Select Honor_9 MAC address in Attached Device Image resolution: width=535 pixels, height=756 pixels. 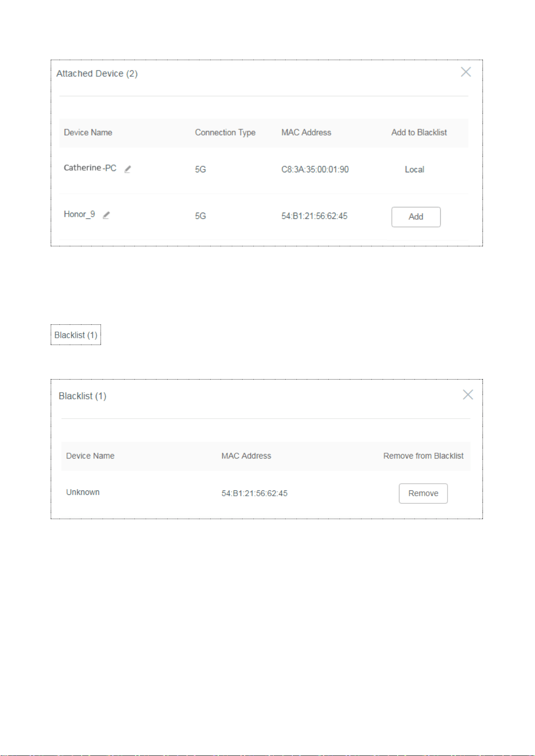pyautogui.click(x=314, y=216)
